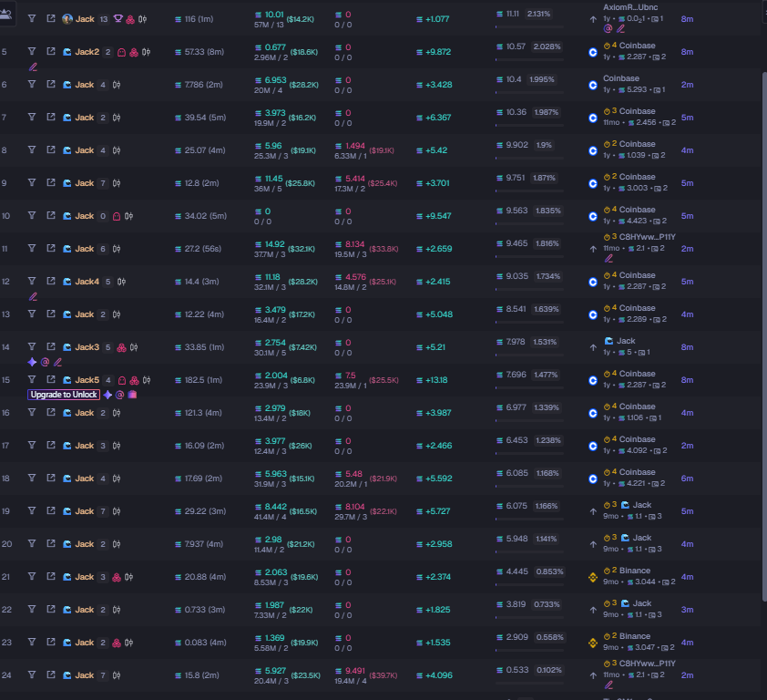Click the balance 0.083 (4m)
Image resolution: width=767 pixels, height=700 pixels.
[x=205, y=643]
